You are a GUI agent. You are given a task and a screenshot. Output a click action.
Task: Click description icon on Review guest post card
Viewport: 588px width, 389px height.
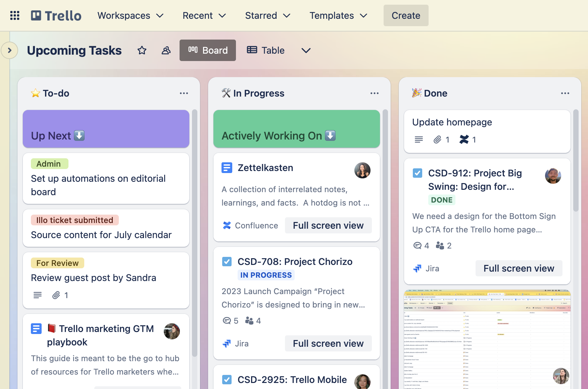tap(38, 295)
